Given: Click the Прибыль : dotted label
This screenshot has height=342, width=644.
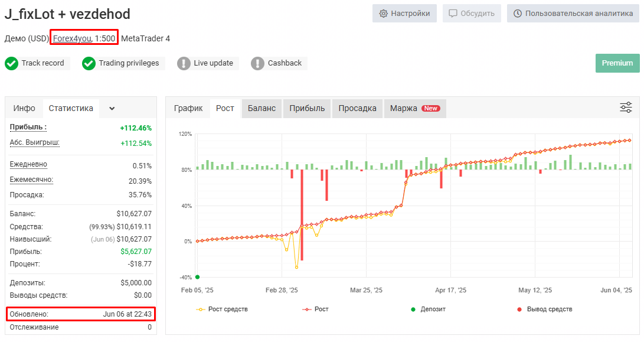Looking at the screenshot, I should 28,127.
